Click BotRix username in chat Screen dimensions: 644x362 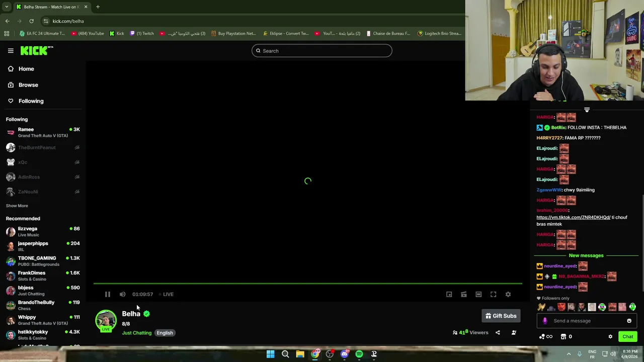click(558, 128)
